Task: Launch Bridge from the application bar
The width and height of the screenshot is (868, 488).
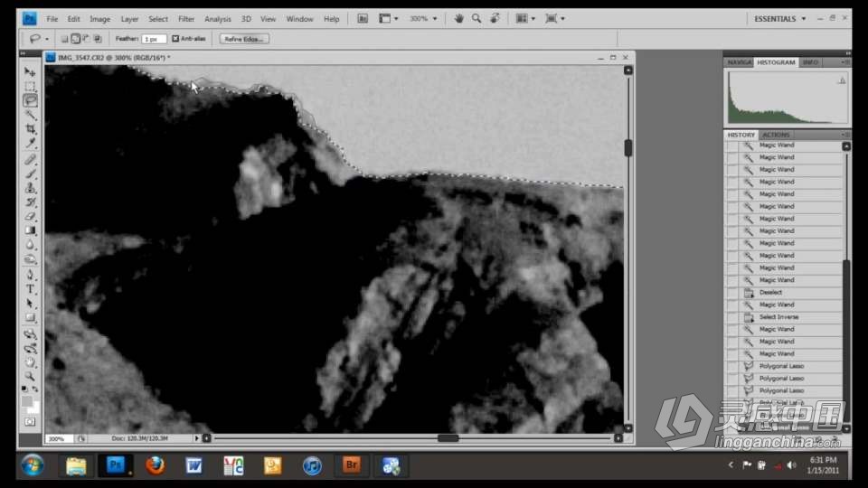Action: tap(363, 18)
